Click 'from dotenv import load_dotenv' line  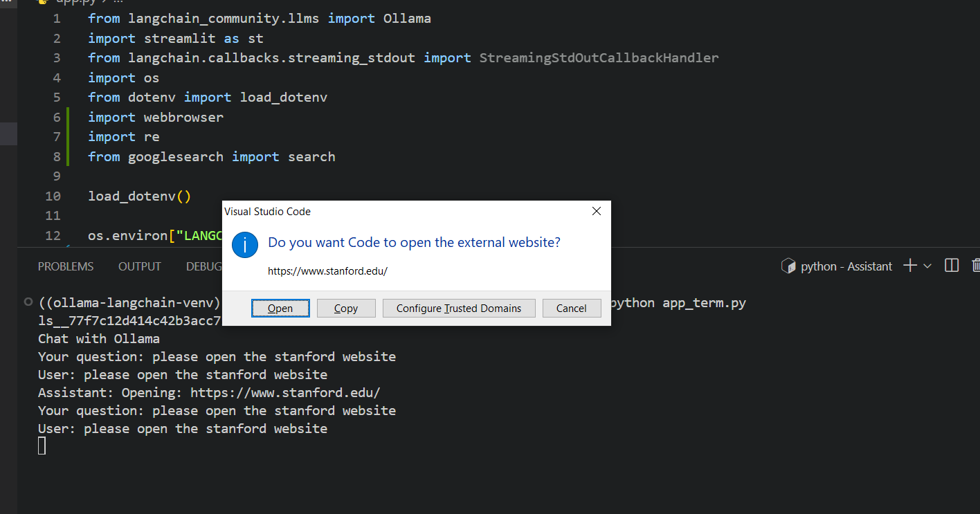tap(208, 98)
